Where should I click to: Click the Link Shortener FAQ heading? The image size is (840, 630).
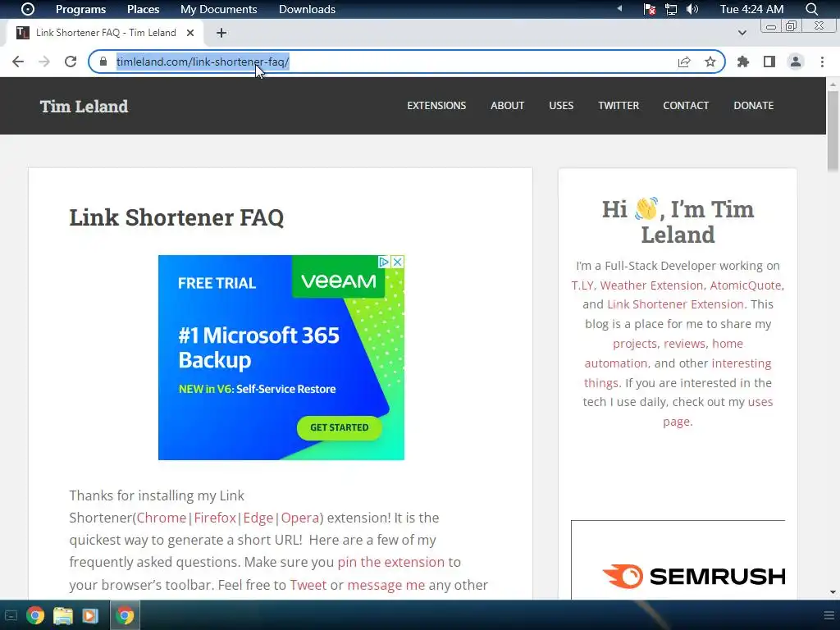tap(177, 217)
